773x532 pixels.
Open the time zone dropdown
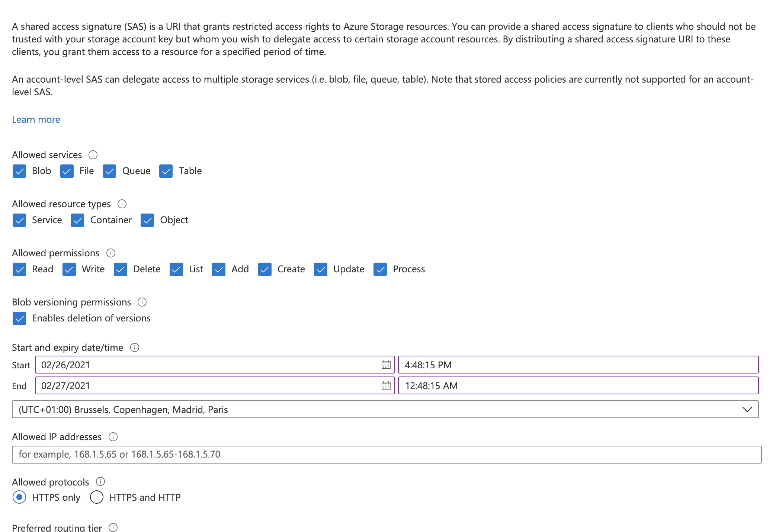(748, 410)
